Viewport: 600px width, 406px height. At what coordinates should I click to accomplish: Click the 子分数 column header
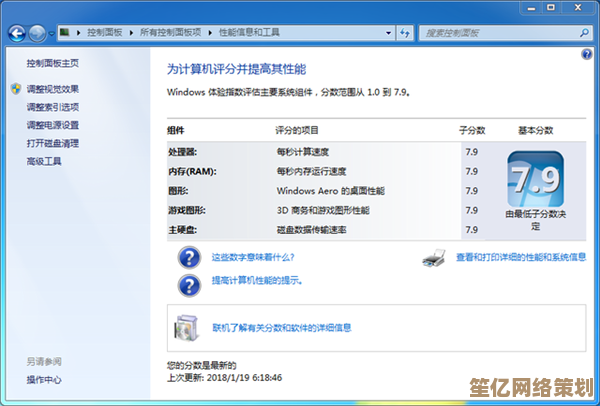point(472,130)
